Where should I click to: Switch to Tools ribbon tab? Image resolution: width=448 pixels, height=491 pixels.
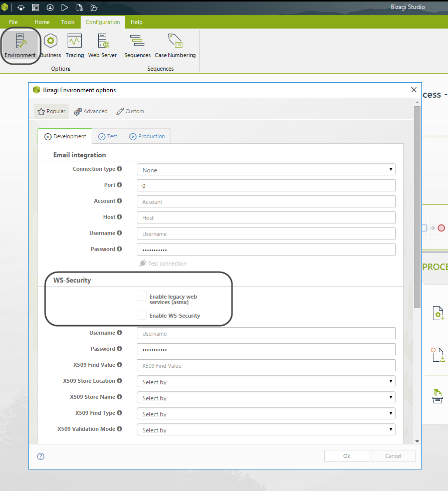pyautogui.click(x=68, y=22)
